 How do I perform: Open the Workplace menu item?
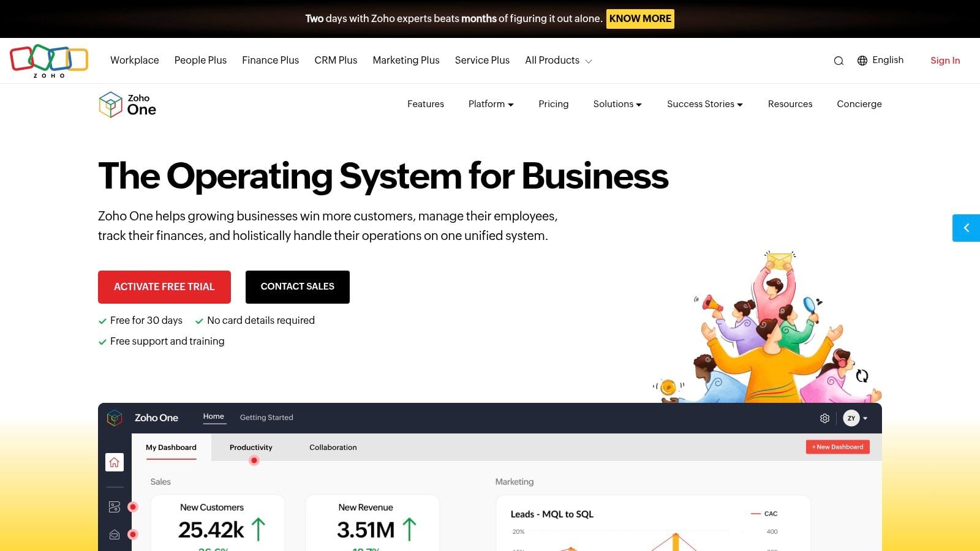(x=135, y=60)
